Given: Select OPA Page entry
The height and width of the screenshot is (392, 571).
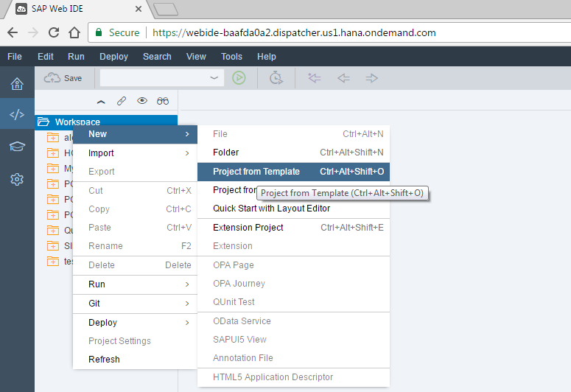Looking at the screenshot, I should (x=293, y=265).
